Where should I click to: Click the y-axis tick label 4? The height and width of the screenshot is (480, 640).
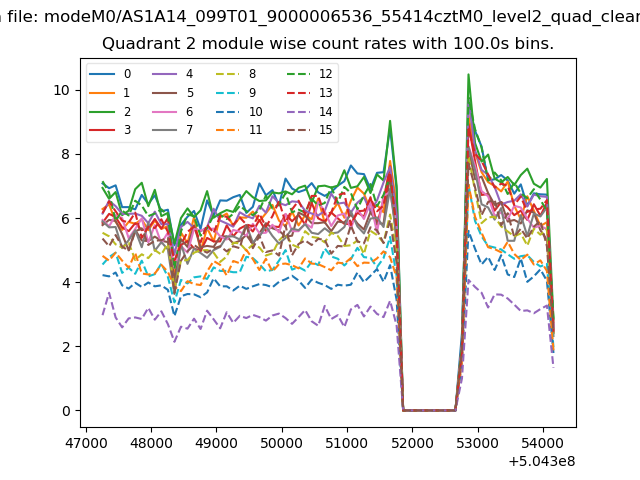[x=65, y=283]
